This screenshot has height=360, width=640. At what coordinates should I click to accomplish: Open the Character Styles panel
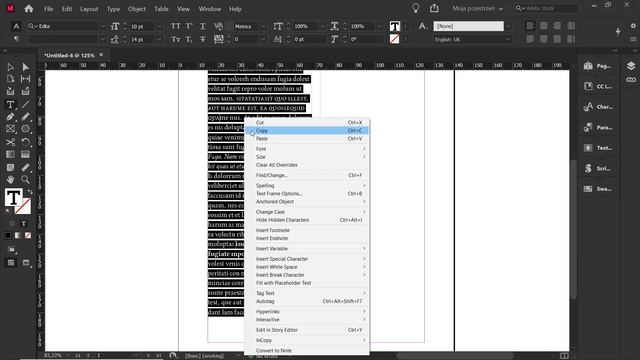(x=598, y=107)
